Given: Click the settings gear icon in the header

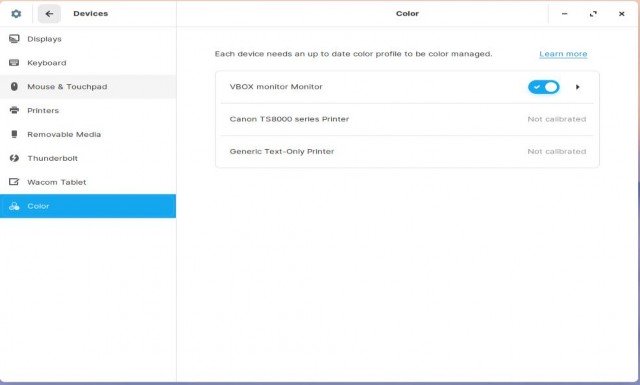Looking at the screenshot, I should tap(16, 14).
